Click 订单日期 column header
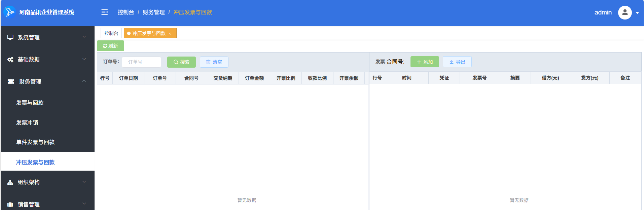644x210 pixels. pyautogui.click(x=129, y=78)
